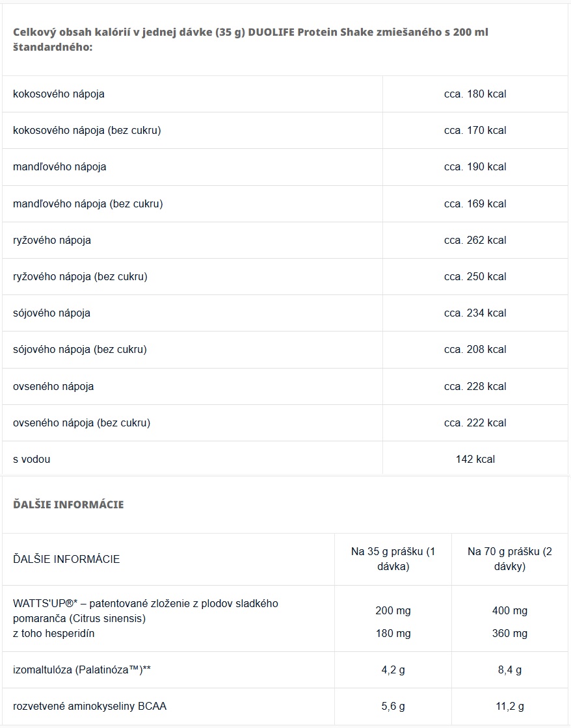Click the 'rozvetvené aminokyseliny BCAA' row label
Image resolution: width=571 pixels, height=728 pixels.
(90, 706)
